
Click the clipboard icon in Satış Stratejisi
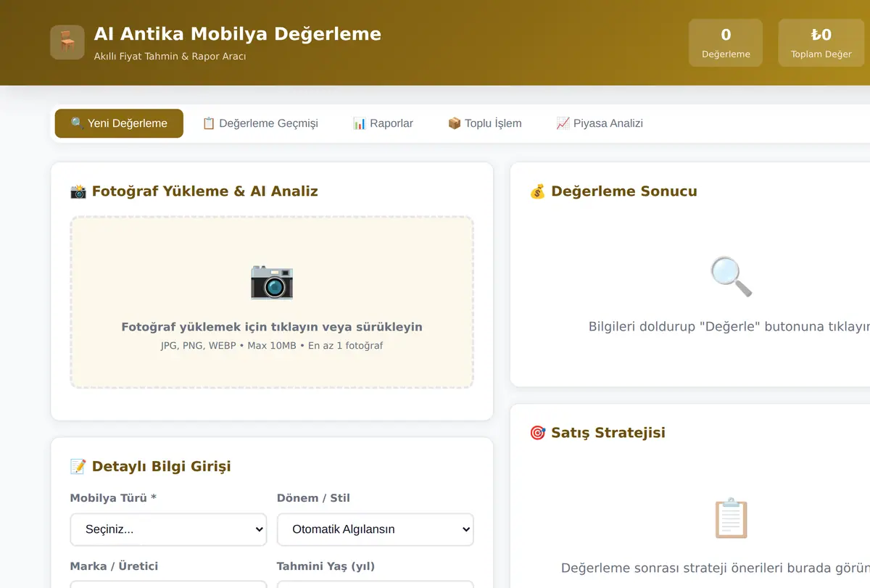coord(731,518)
